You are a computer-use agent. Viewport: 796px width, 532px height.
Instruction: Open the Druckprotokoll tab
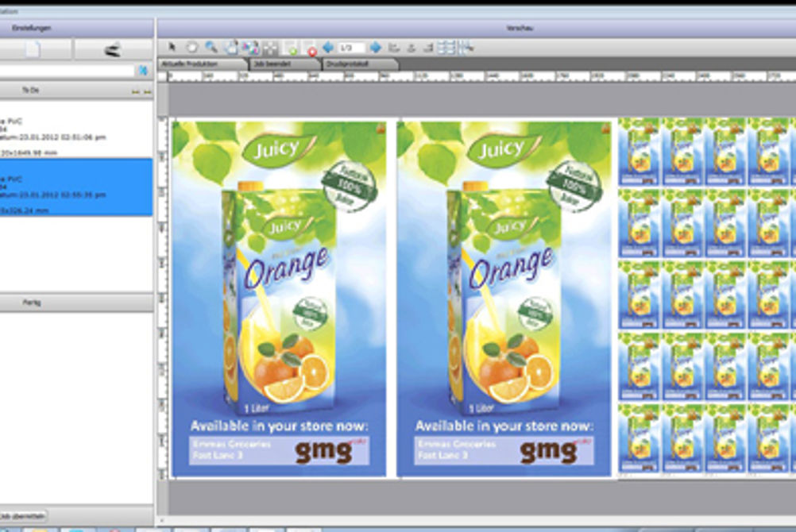coord(359,64)
